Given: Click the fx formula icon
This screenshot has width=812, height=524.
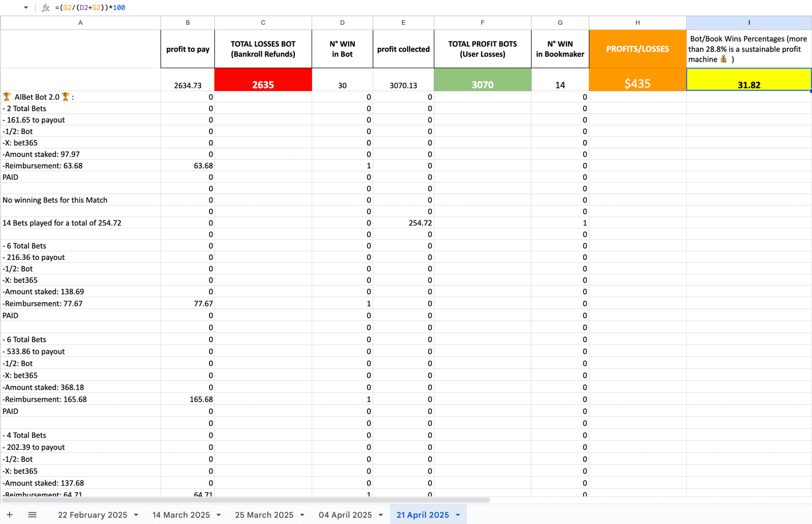Looking at the screenshot, I should tap(46, 8).
